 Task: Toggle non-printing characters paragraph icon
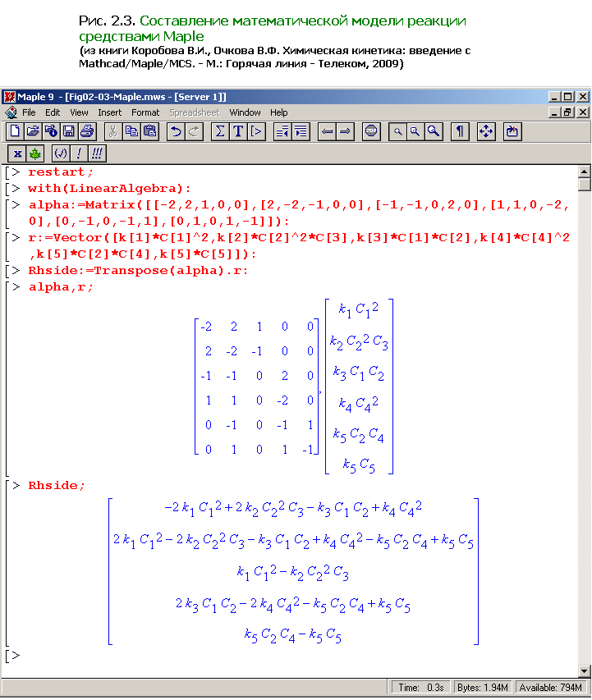pos(460,131)
